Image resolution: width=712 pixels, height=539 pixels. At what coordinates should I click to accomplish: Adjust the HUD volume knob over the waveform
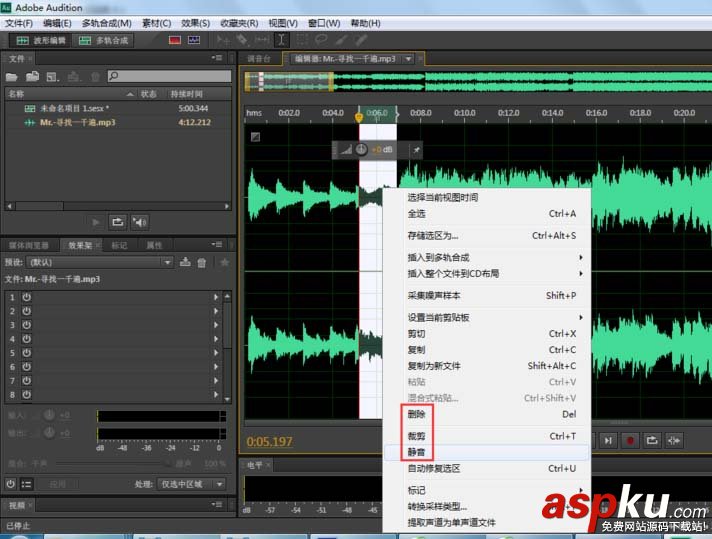[x=361, y=149]
